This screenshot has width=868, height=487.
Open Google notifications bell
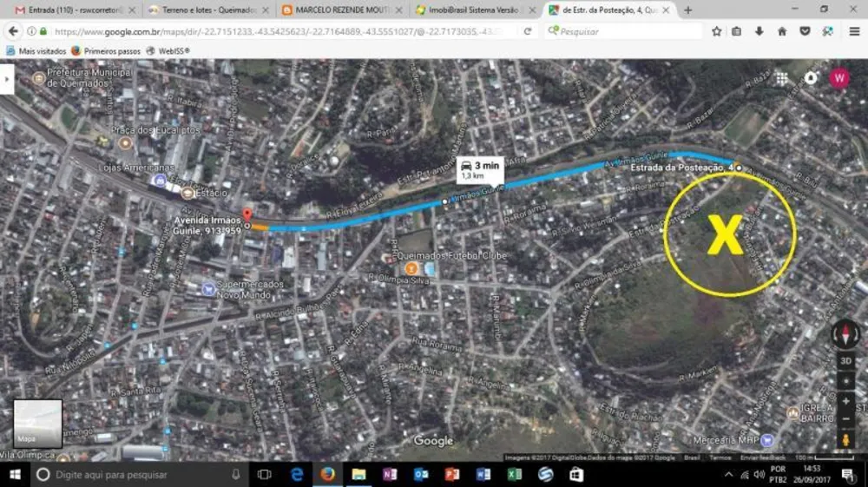[x=811, y=78]
